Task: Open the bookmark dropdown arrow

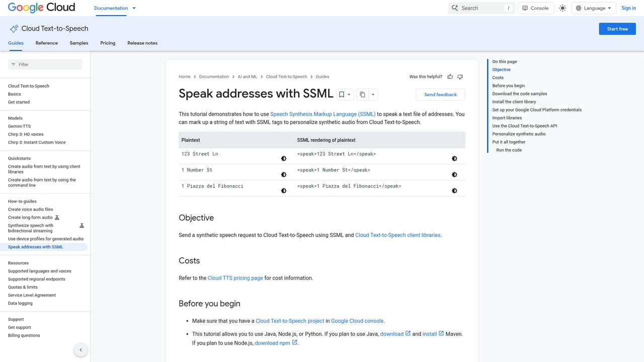Action: (x=349, y=95)
